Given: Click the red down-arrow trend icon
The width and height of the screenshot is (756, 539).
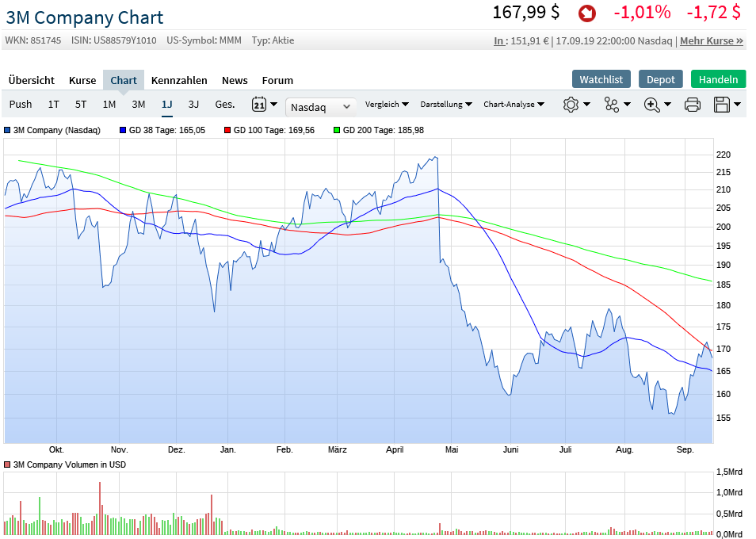Looking at the screenshot, I should [587, 13].
